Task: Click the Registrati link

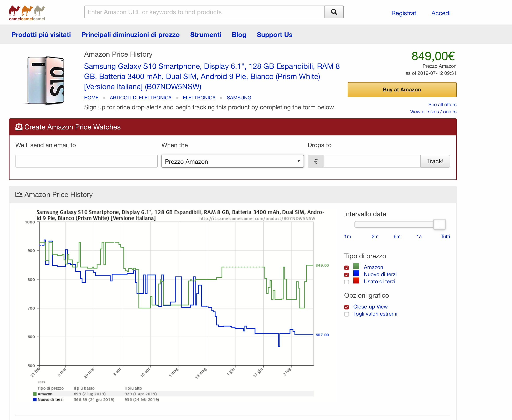Action: tap(404, 13)
